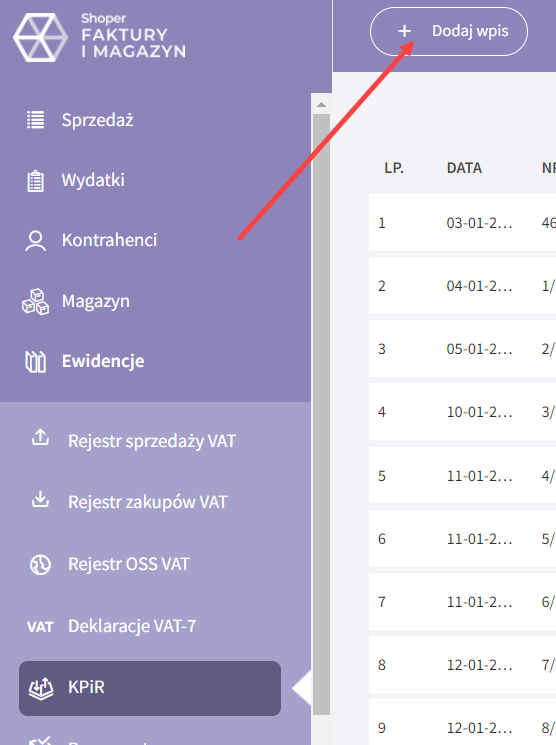Click the Sprzedaż list icon
556x745 pixels.
point(36,120)
